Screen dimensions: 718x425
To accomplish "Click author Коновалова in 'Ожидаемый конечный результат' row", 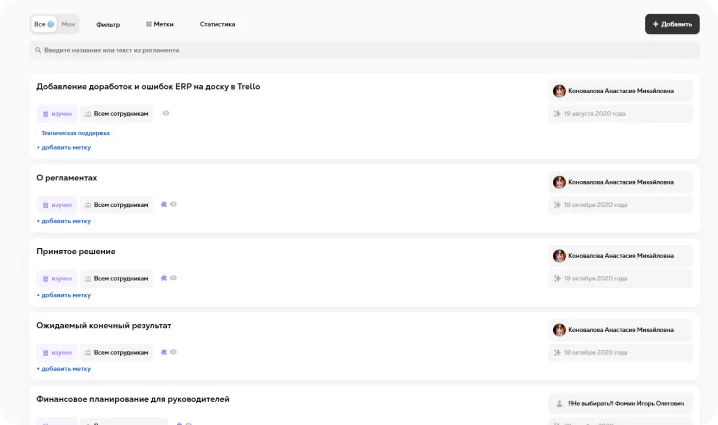I will click(621, 330).
